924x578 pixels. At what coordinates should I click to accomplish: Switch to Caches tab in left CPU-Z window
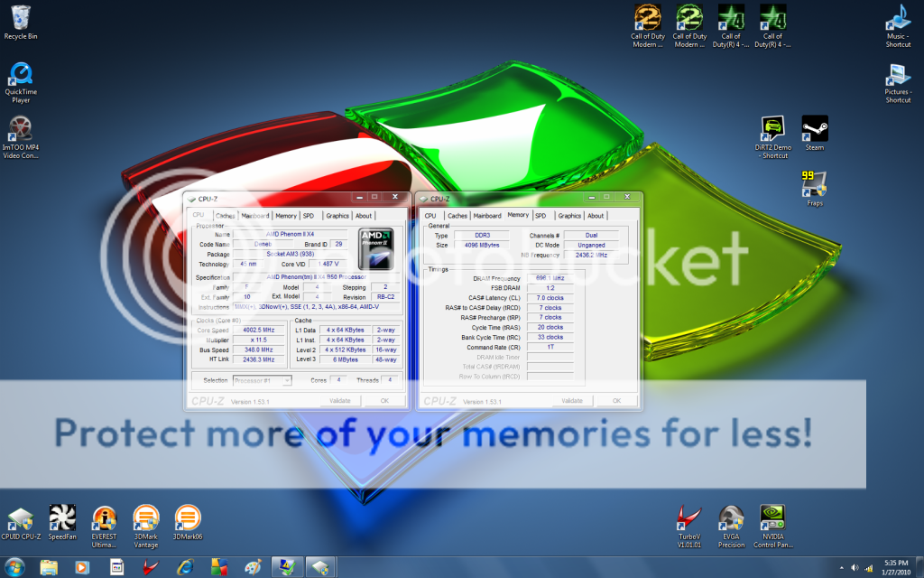225,216
